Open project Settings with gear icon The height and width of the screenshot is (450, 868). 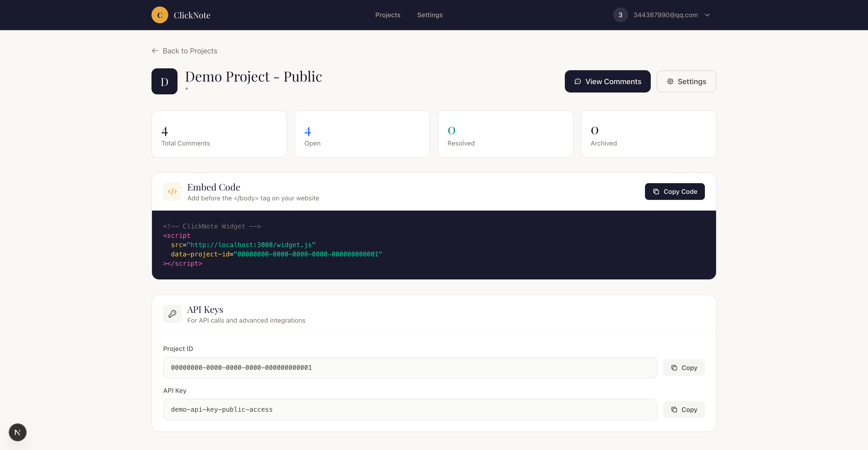coord(686,82)
